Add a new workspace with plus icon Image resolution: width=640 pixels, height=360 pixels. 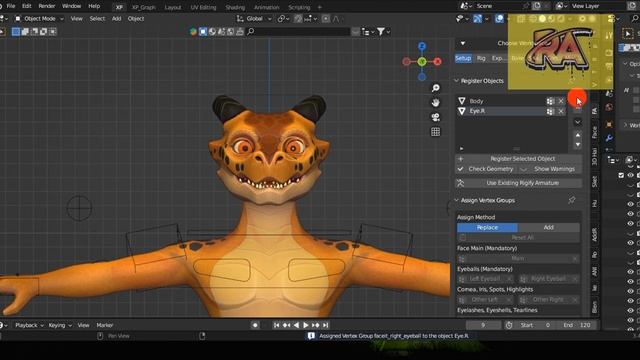point(320,7)
